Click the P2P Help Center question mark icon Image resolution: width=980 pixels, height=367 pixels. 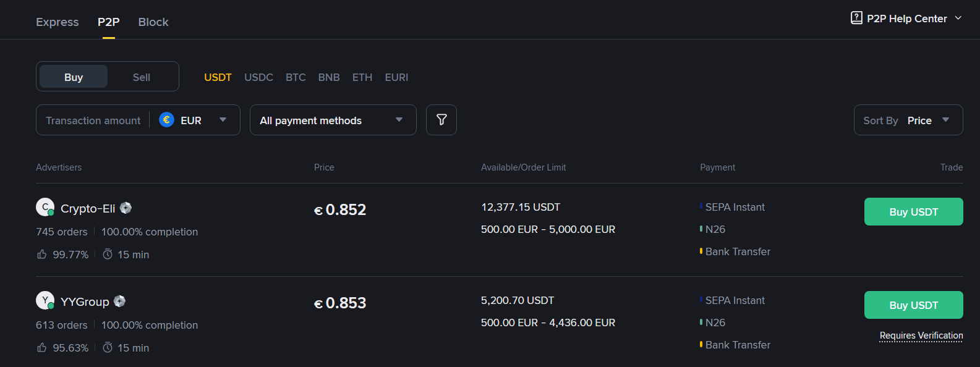pyautogui.click(x=856, y=18)
